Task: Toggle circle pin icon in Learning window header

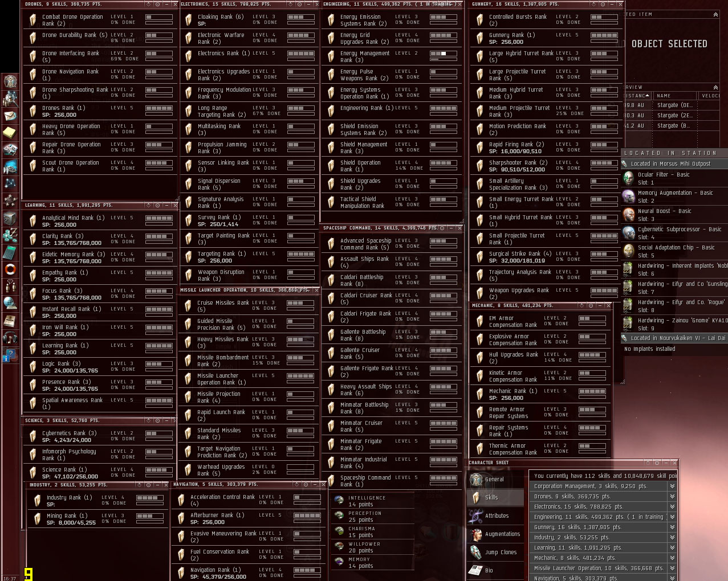Action: click(157, 205)
